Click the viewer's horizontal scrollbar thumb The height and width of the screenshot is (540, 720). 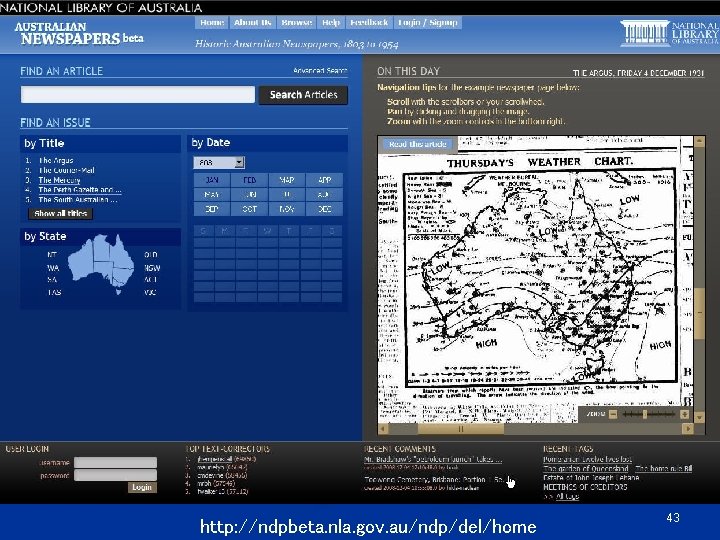click(461, 429)
